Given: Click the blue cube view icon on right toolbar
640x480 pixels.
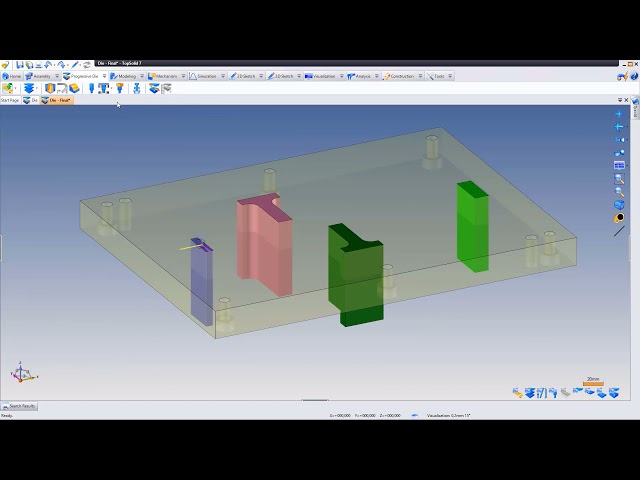Looking at the screenshot, I should [619, 204].
